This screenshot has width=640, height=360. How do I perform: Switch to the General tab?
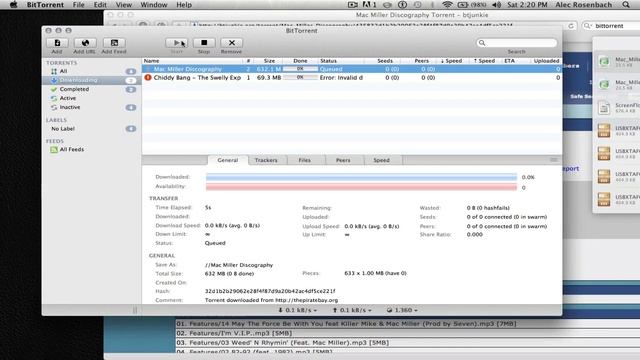point(227,160)
